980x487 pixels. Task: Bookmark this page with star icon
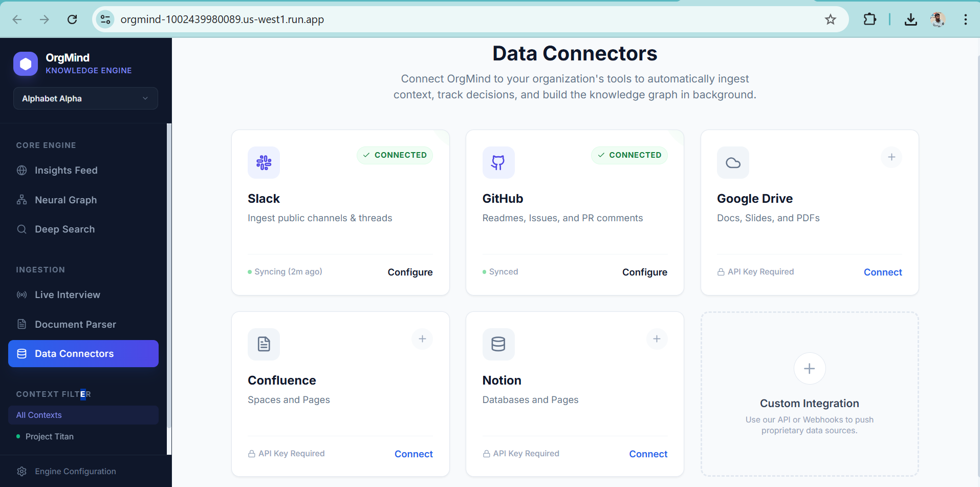tap(831, 19)
